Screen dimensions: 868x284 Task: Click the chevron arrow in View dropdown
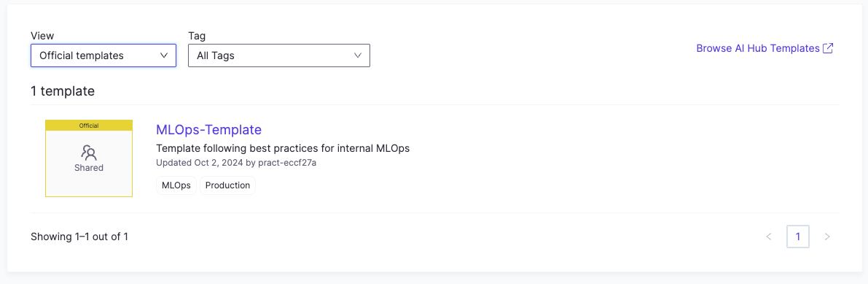point(163,55)
